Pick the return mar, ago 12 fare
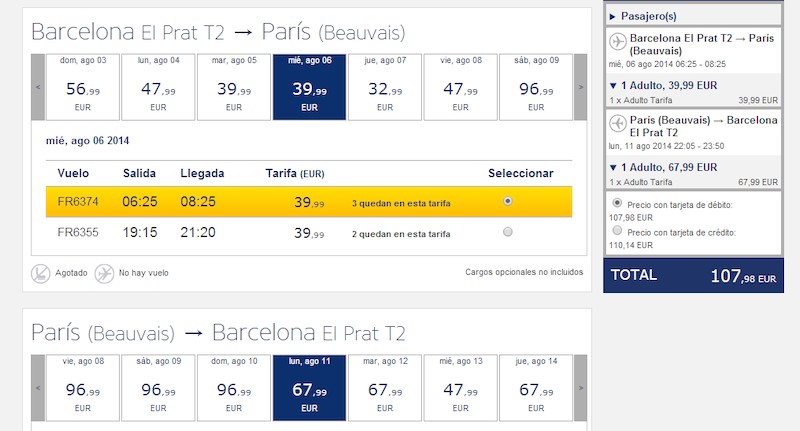Image resolution: width=800 pixels, height=431 pixels. point(385,388)
